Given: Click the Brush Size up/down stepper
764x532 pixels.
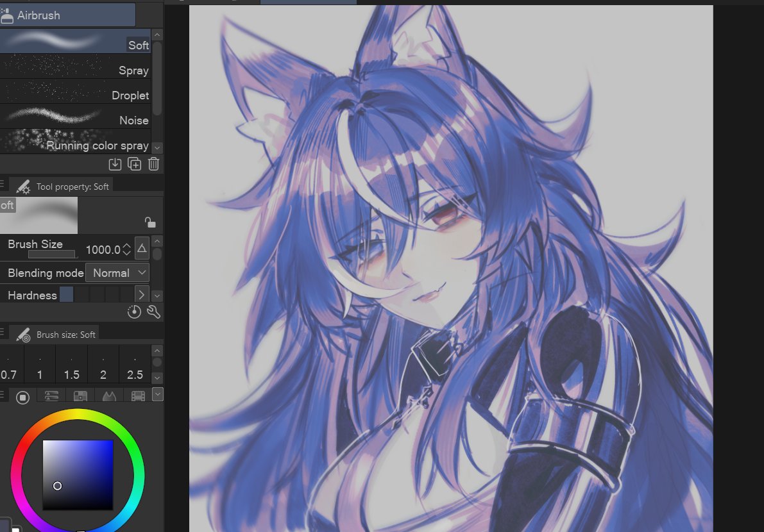Looking at the screenshot, I should pos(126,250).
